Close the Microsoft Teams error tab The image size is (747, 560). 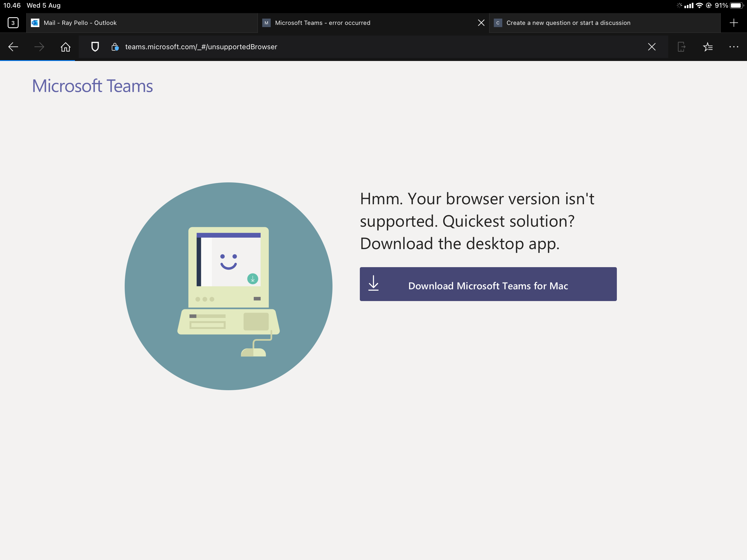tap(481, 23)
